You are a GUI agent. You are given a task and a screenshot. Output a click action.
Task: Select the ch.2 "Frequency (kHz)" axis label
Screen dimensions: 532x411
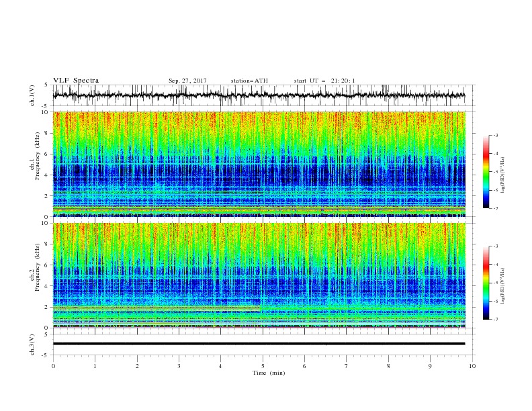(38, 267)
